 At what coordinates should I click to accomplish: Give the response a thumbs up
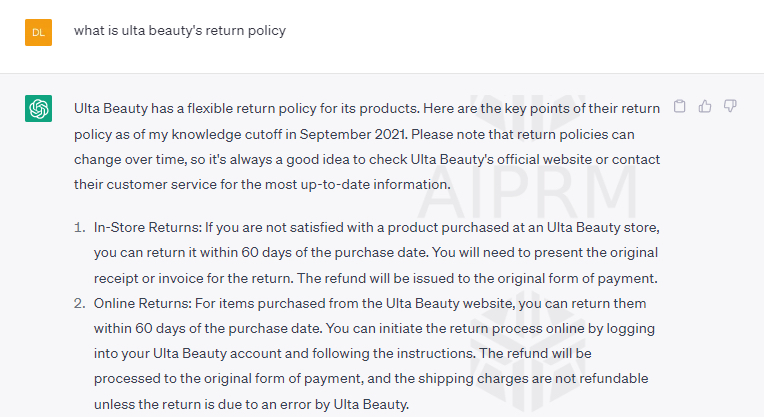[x=705, y=106]
